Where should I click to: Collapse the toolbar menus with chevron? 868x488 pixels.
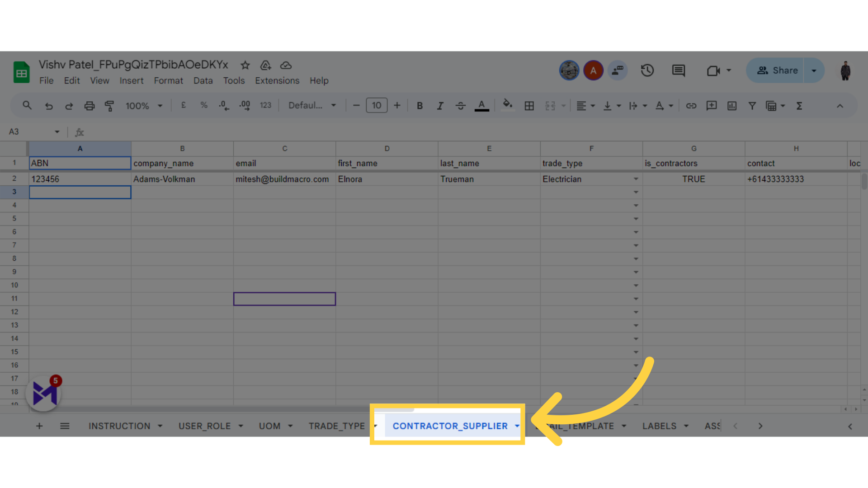[x=840, y=106]
